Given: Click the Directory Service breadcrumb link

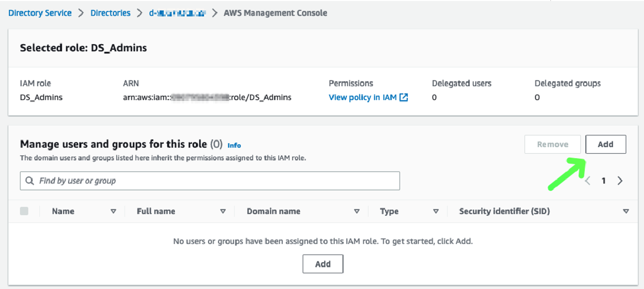Looking at the screenshot, I should coord(40,13).
